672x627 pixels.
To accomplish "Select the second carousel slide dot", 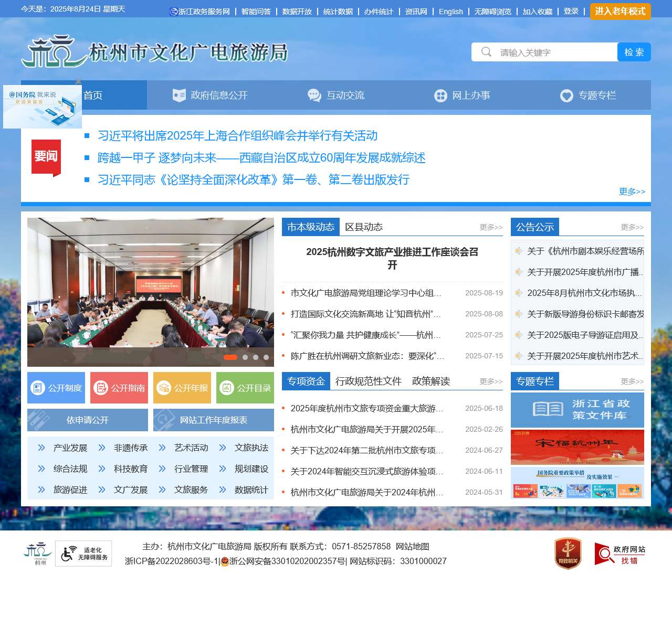I will tap(245, 357).
